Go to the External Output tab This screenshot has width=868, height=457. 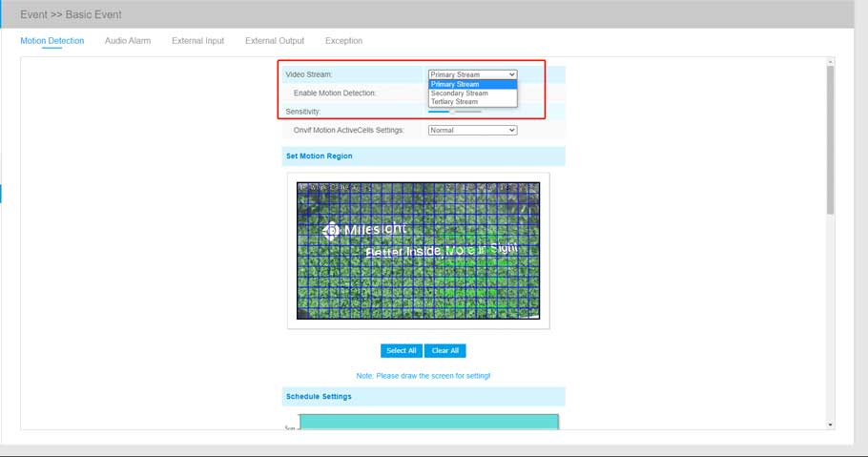(275, 41)
